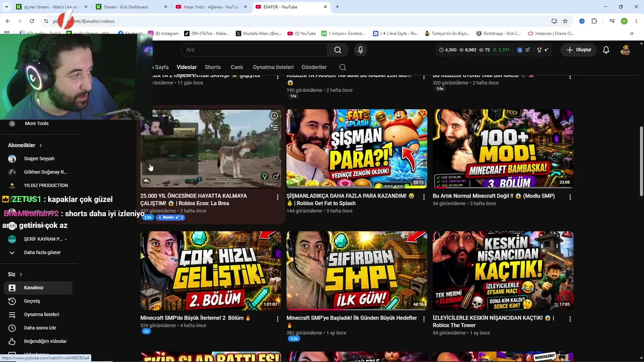
Task: Open the ŞİŞMAN = PARA video thumbnail
Action: pos(357,148)
